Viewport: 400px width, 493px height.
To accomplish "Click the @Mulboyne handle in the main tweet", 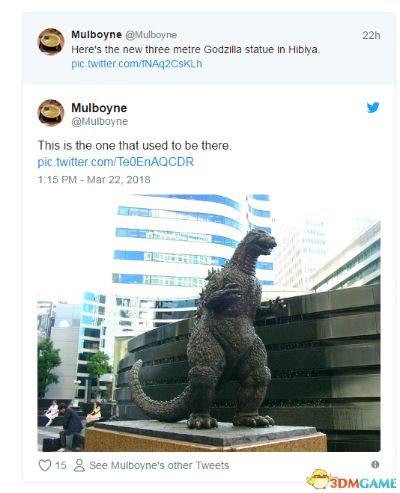I will click(x=100, y=121).
